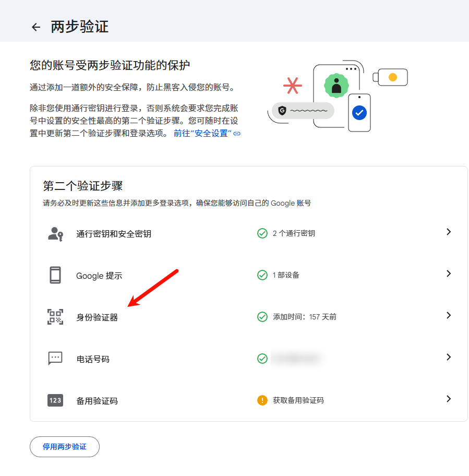The width and height of the screenshot is (469, 476).
Task: Click the 1 部设备 status text
Action: (286, 275)
